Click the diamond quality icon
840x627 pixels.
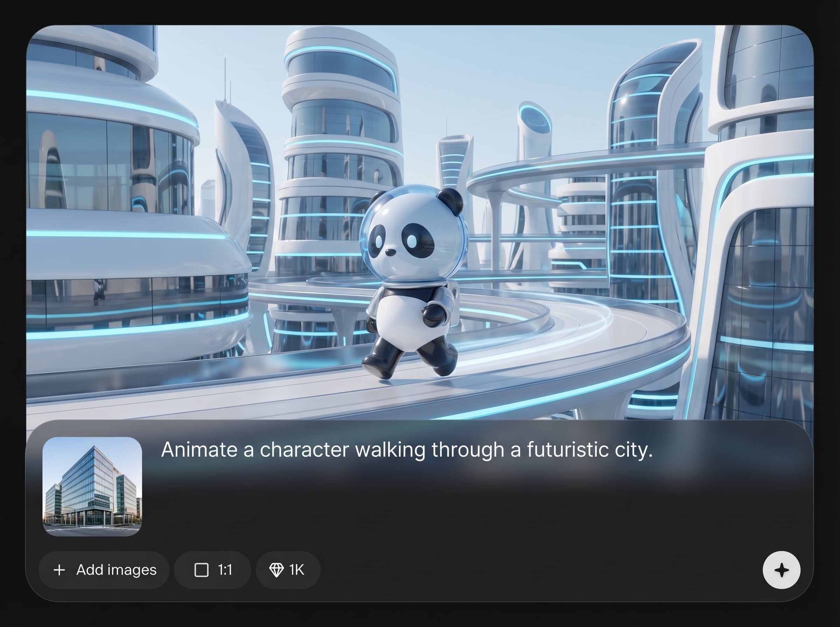276,570
